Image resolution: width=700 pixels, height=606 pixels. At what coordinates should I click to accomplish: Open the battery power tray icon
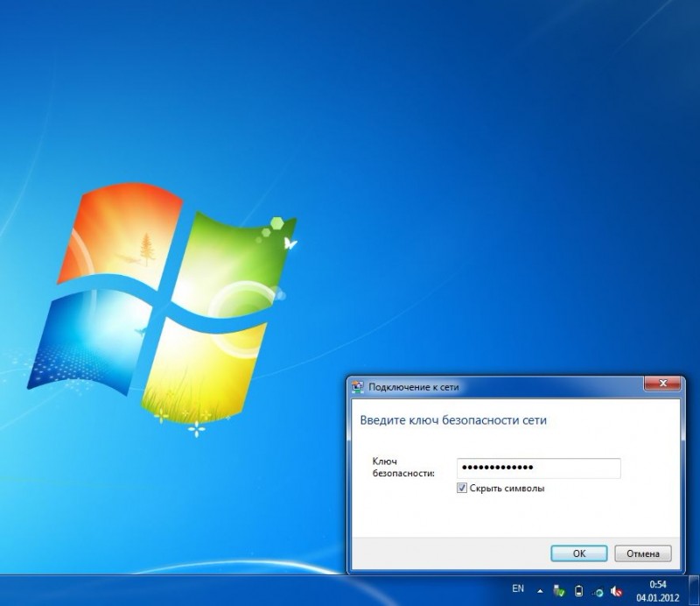click(x=578, y=591)
